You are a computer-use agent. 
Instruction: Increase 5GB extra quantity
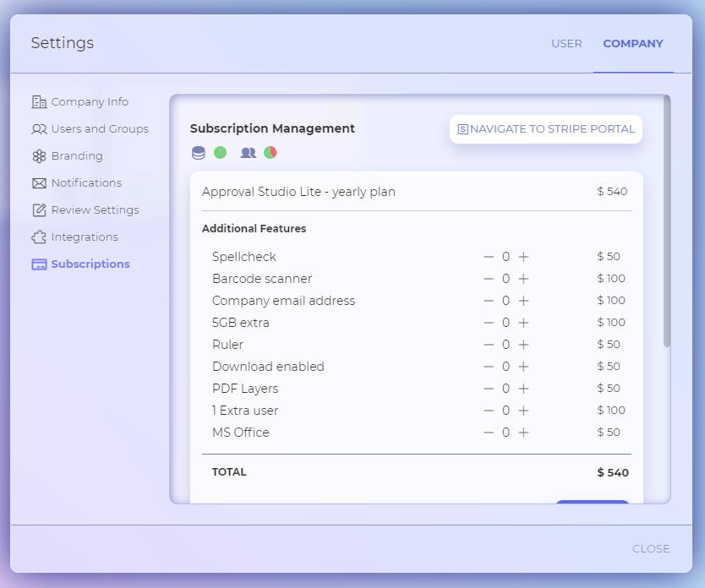click(x=523, y=323)
